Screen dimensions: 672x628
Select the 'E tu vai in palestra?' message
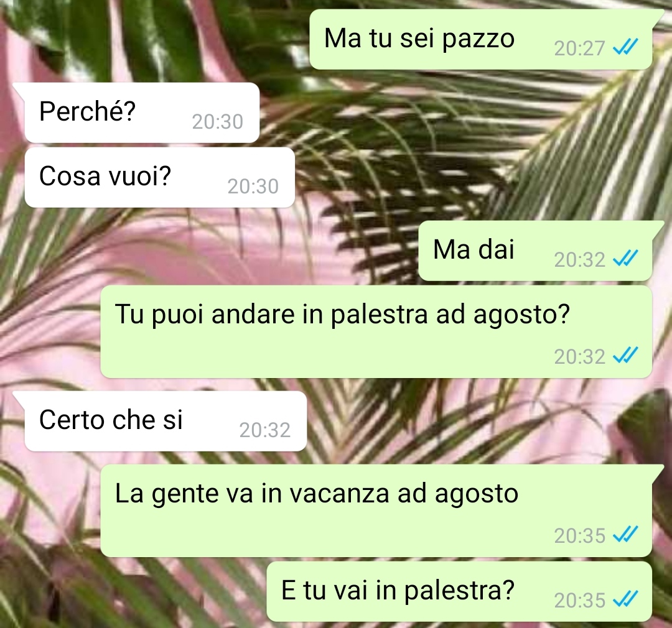tap(459, 591)
